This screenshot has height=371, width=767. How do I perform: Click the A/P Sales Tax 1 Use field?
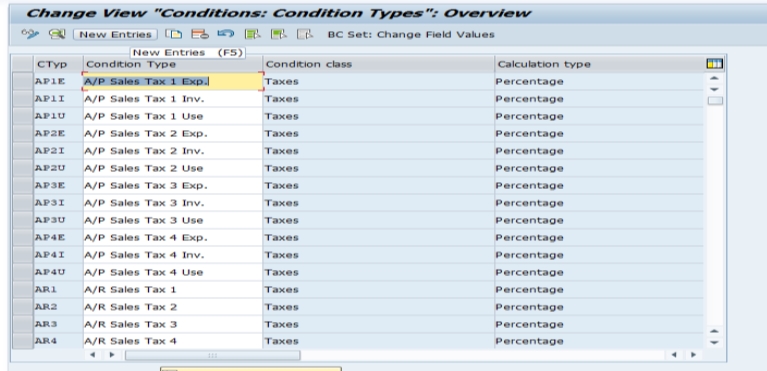coord(173,116)
